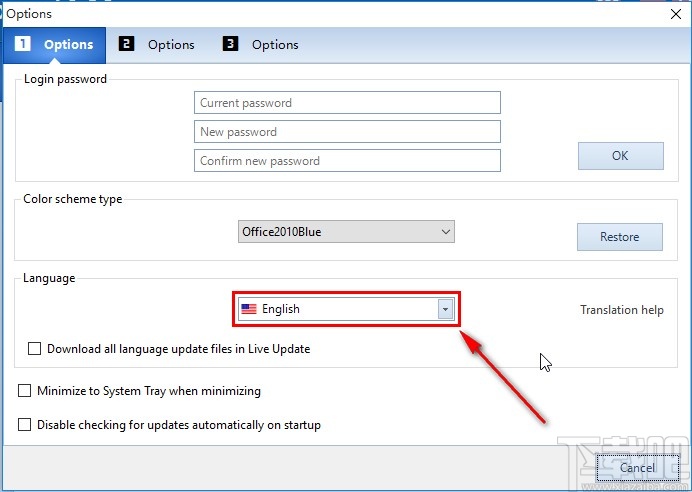Viewport: 692px width, 492px height.
Task: Switch to the second Options tab label
Action: [x=171, y=44]
